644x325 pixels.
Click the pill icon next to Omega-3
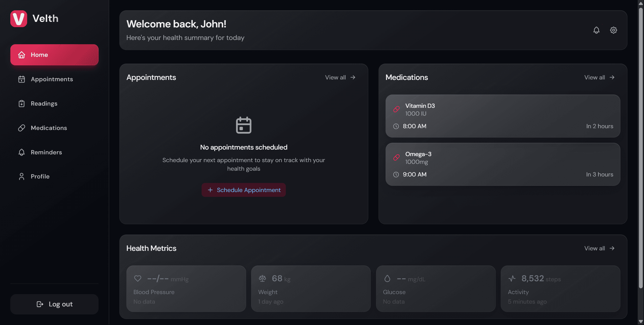point(396,158)
